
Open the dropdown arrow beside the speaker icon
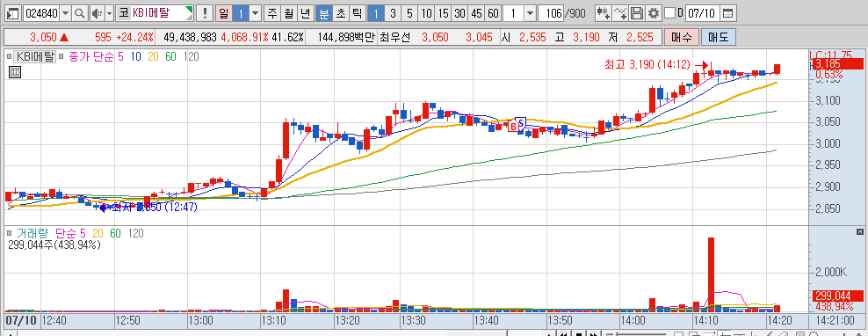pos(109,12)
